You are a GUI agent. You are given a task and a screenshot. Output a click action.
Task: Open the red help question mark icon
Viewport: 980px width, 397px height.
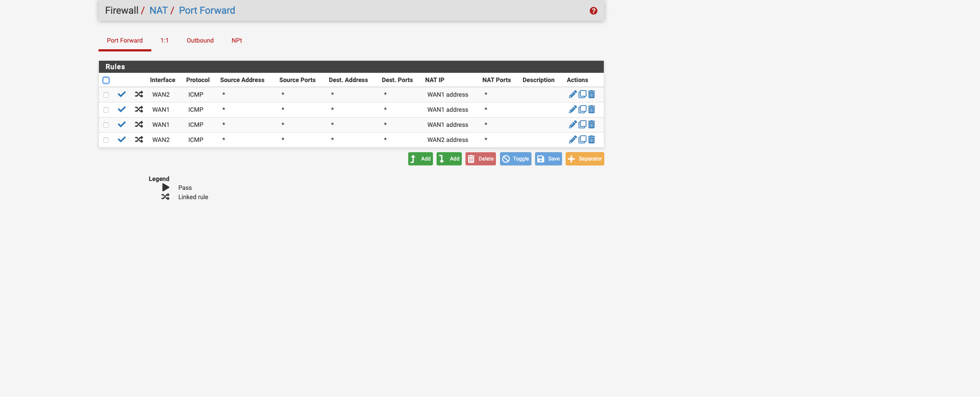click(593, 11)
